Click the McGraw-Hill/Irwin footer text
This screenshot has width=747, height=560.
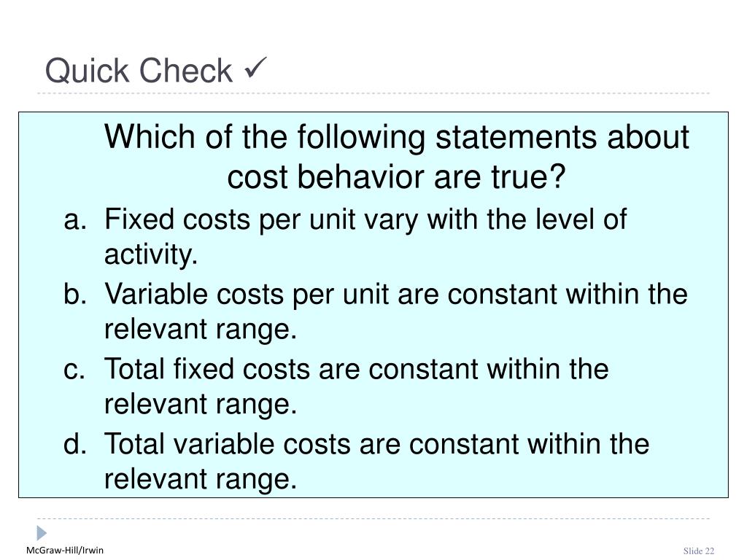click(65, 551)
